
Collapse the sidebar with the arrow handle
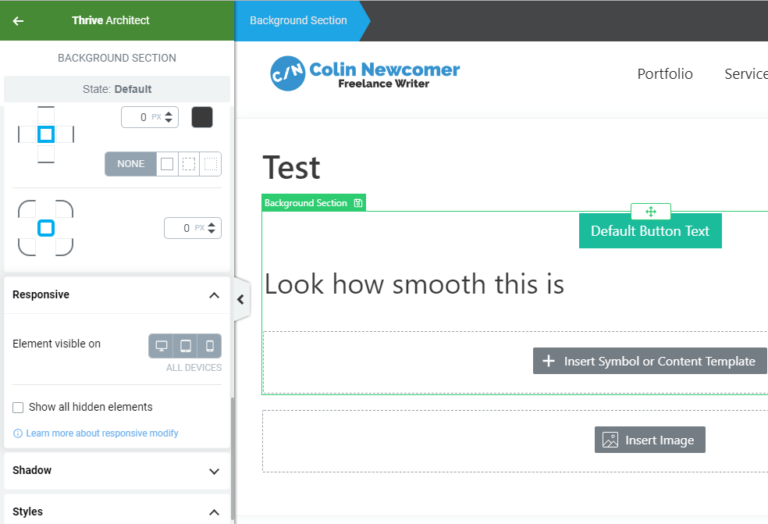241,299
